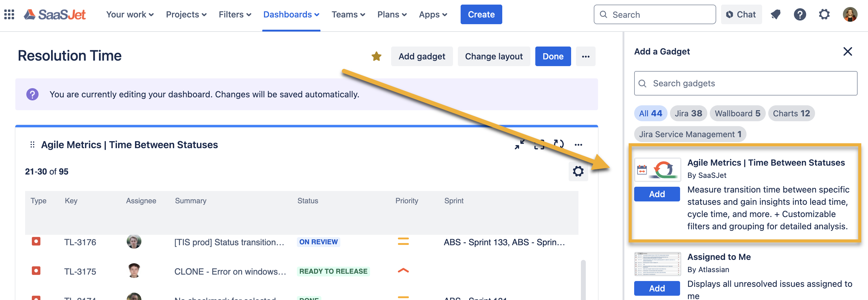Open the gadget's three-dot more menu
The height and width of the screenshot is (300, 868).
[x=579, y=144]
